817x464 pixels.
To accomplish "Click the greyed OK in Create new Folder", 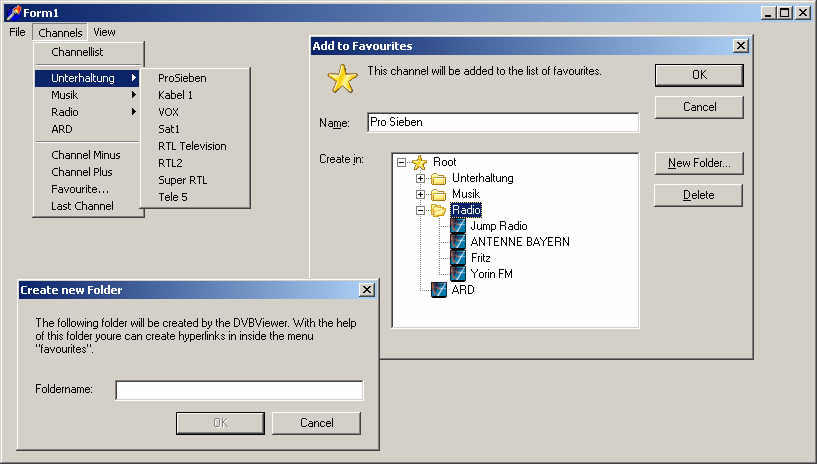I will (x=220, y=423).
